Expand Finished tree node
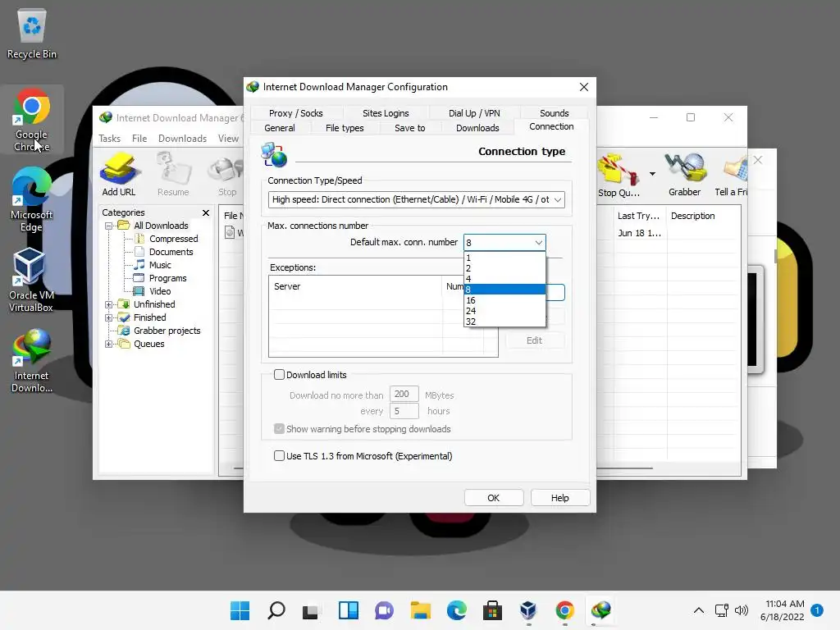Image resolution: width=840 pixels, height=630 pixels. (109, 317)
